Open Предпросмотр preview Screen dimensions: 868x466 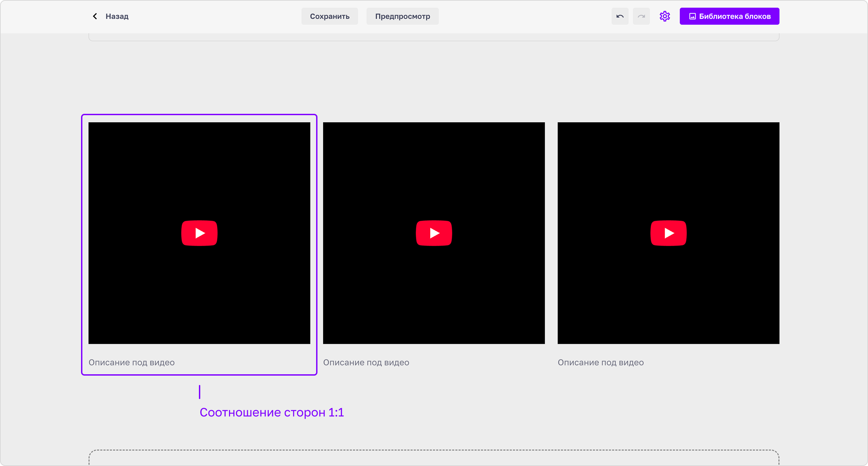coord(402,16)
